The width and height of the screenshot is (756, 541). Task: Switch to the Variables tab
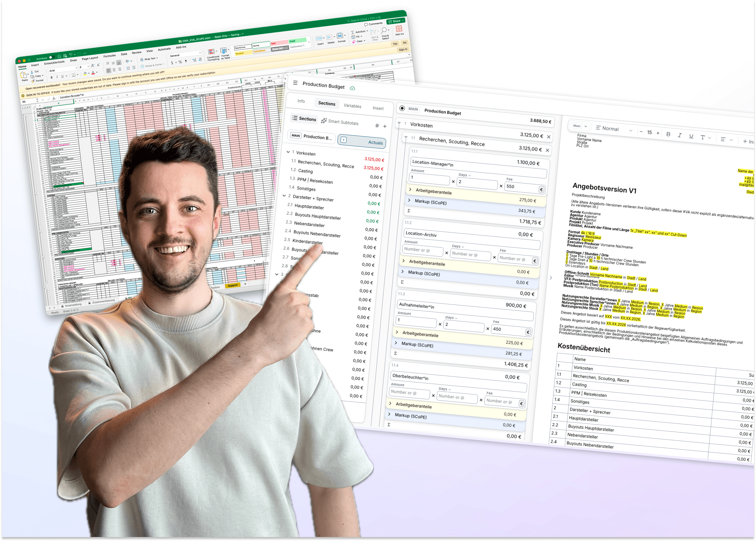pos(352,106)
